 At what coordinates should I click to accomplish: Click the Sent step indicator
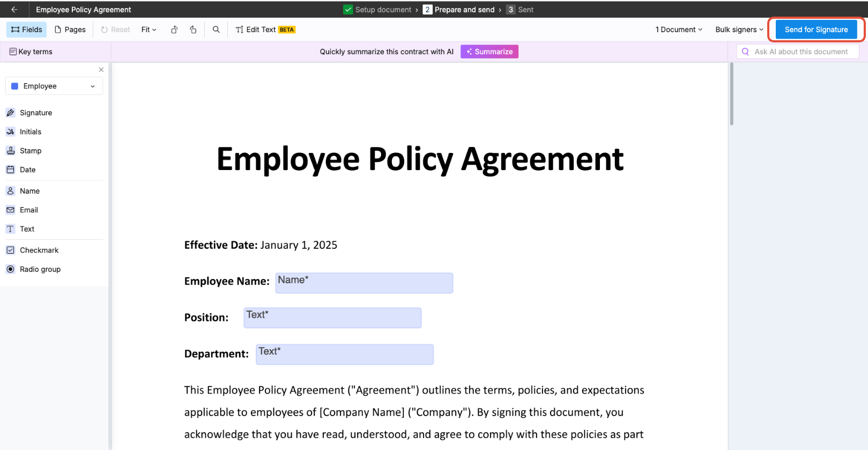520,10
